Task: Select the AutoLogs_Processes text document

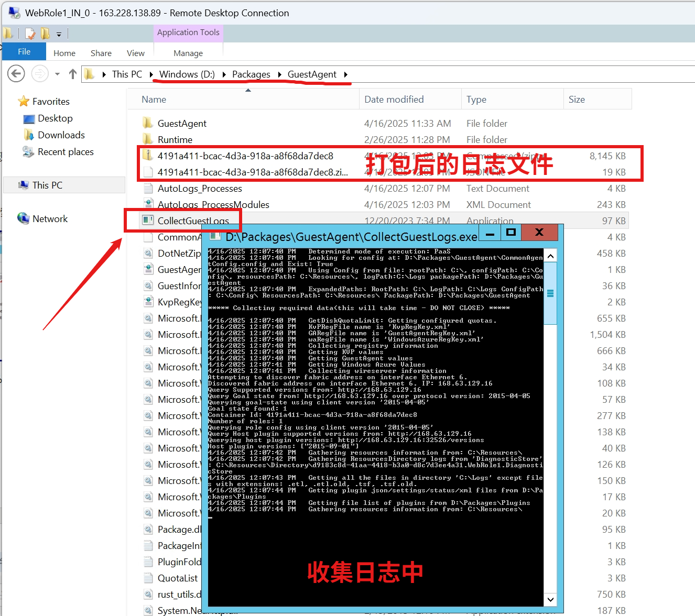Action: [x=199, y=189]
